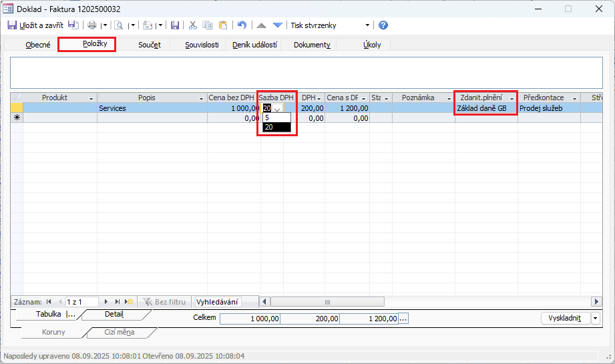The width and height of the screenshot is (615, 364).
Task: Click Uložit a zavřít button
Action: [x=35, y=25]
